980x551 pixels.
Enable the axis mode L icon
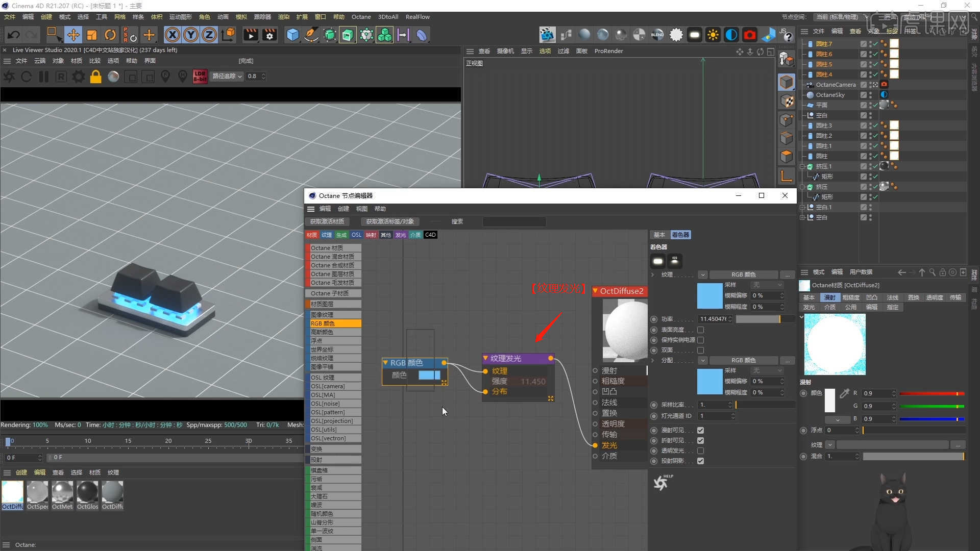tap(787, 176)
